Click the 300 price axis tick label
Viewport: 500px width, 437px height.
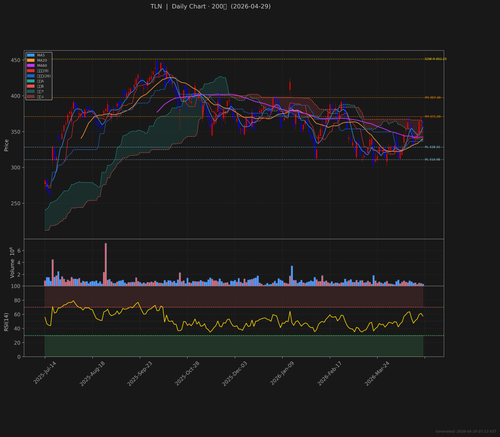(15, 168)
